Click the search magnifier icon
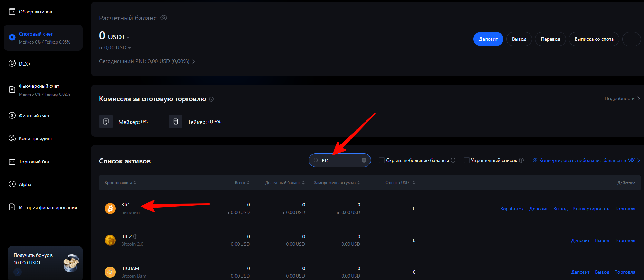644x280 pixels. click(316, 160)
